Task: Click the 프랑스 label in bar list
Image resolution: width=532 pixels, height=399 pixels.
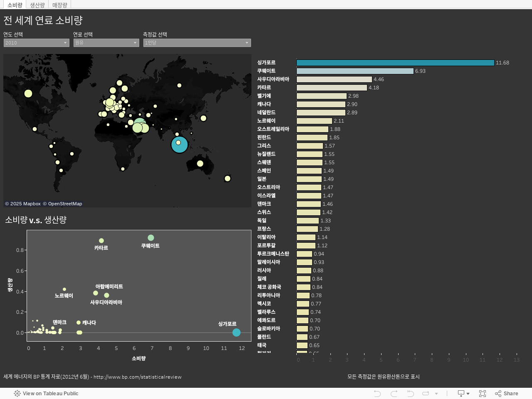Action: 264,229
